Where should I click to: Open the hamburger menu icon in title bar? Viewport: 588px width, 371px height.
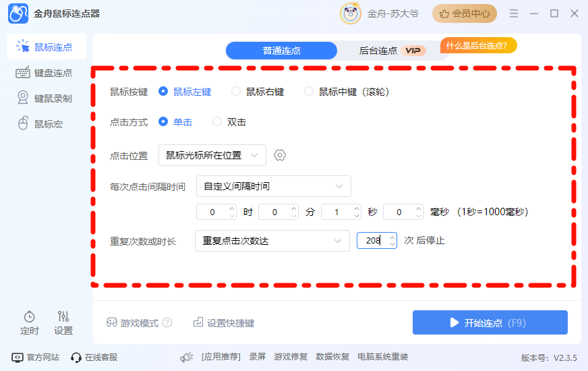[x=514, y=14]
